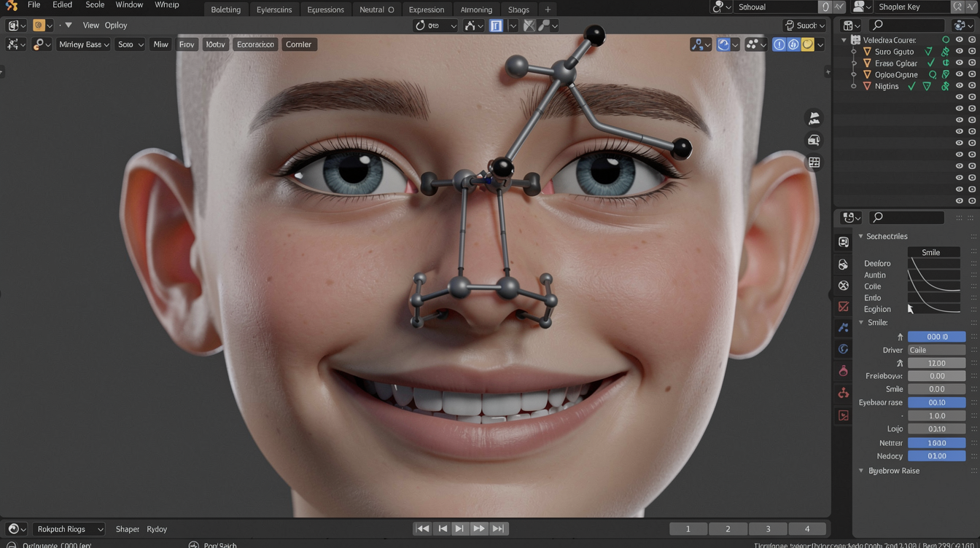This screenshot has width=980, height=548.
Task: Open the Window menu
Action: point(129,5)
